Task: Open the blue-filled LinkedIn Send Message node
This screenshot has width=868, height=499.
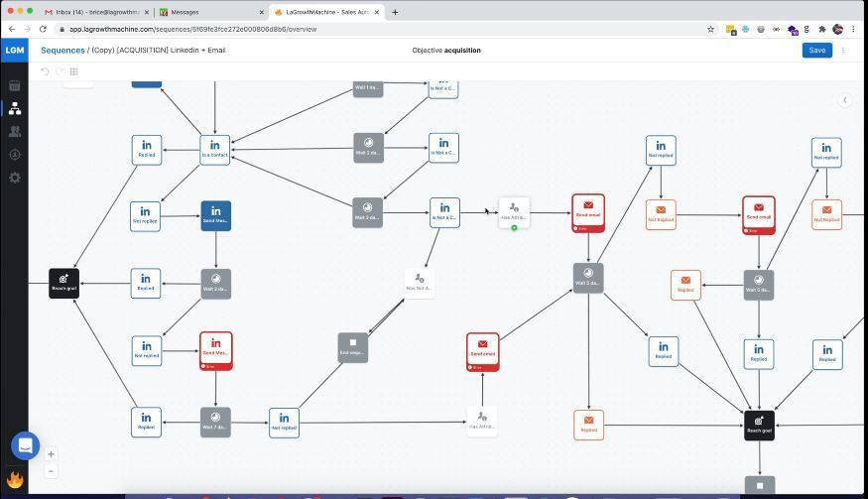Action: [216, 215]
